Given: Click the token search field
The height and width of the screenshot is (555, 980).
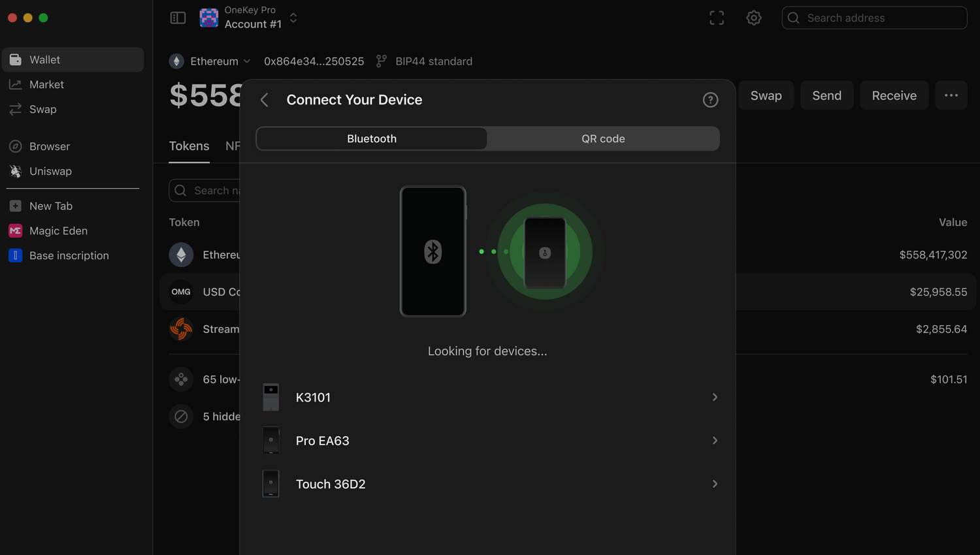Looking at the screenshot, I should (x=204, y=191).
